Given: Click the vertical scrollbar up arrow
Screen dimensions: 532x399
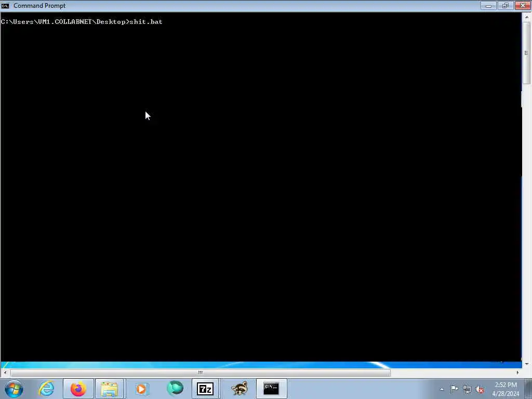Looking at the screenshot, I should click(527, 17).
